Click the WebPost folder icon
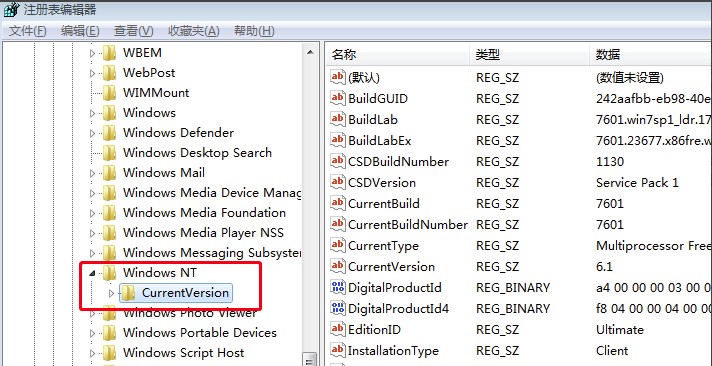 pos(109,73)
